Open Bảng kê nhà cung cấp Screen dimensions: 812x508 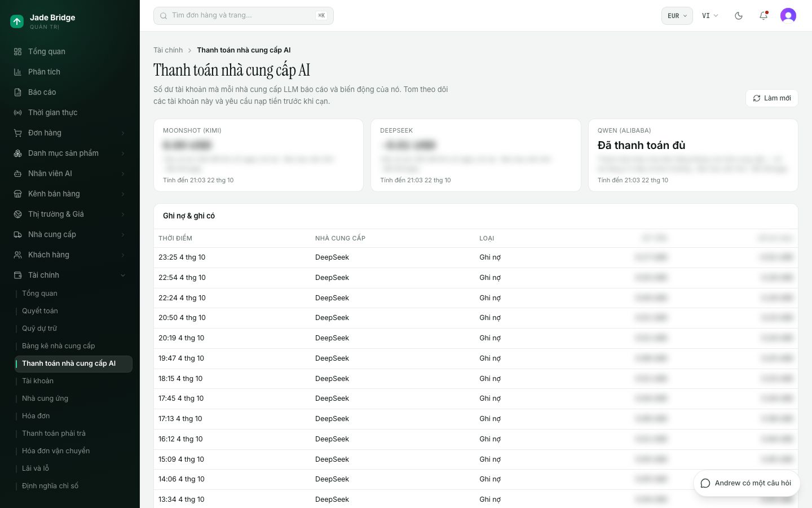pyautogui.click(x=59, y=346)
